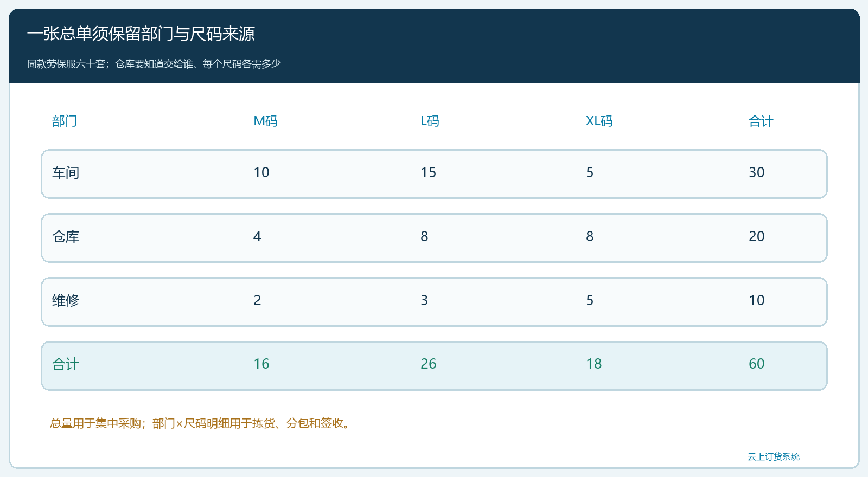Select the M码 column header

tap(265, 121)
